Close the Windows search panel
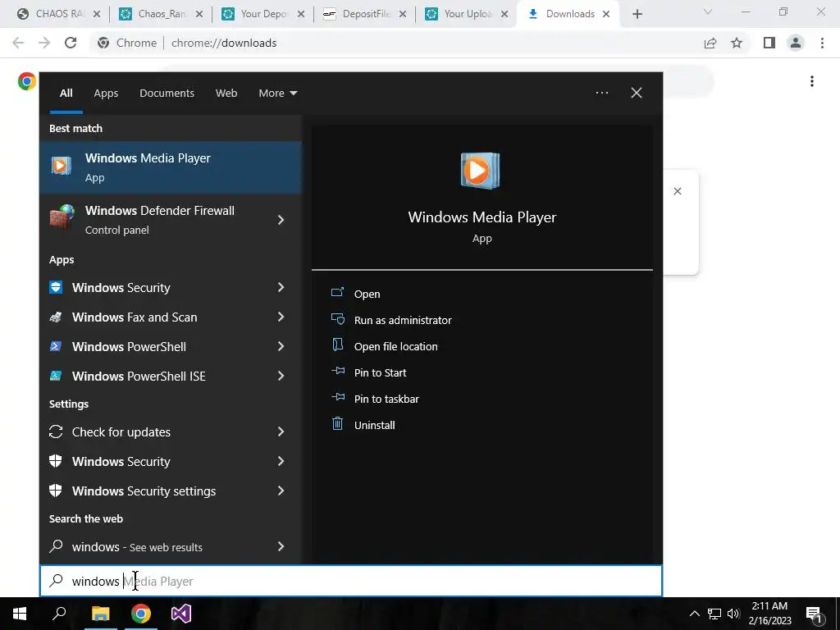840x630 pixels. (x=636, y=93)
